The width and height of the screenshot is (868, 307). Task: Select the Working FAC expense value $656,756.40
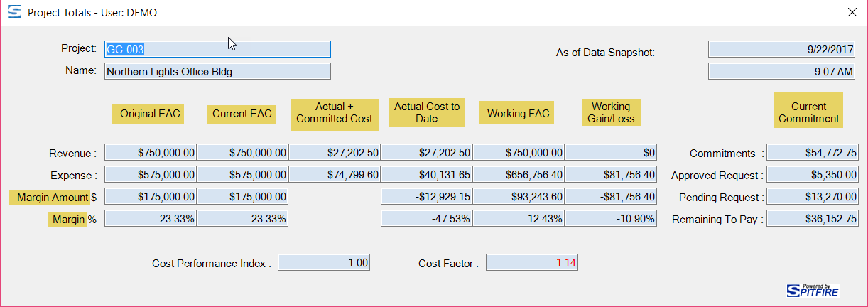[519, 175]
